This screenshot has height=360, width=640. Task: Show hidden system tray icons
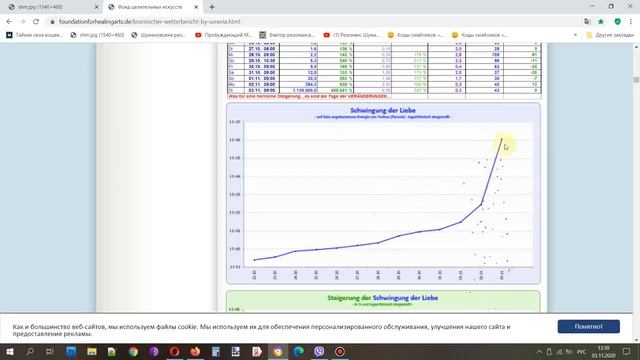539,352
